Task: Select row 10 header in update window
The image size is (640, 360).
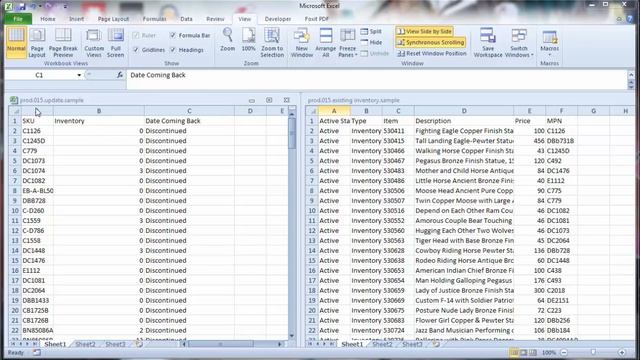Action: coord(15,211)
